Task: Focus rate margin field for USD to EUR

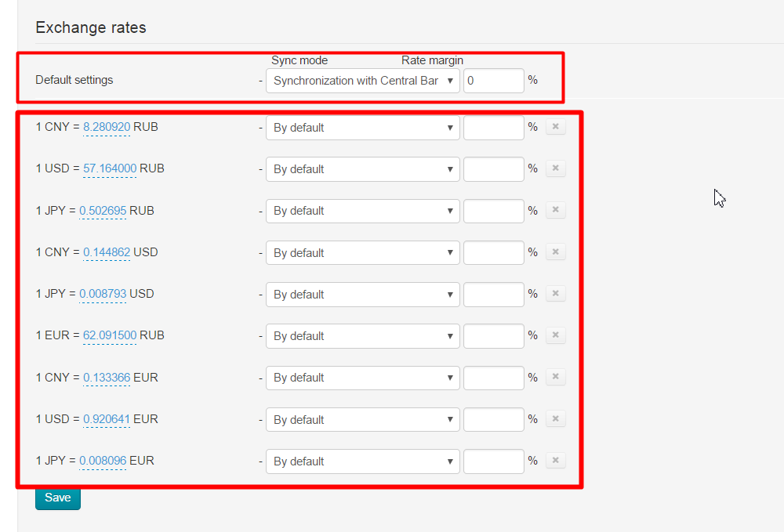Action: click(493, 420)
